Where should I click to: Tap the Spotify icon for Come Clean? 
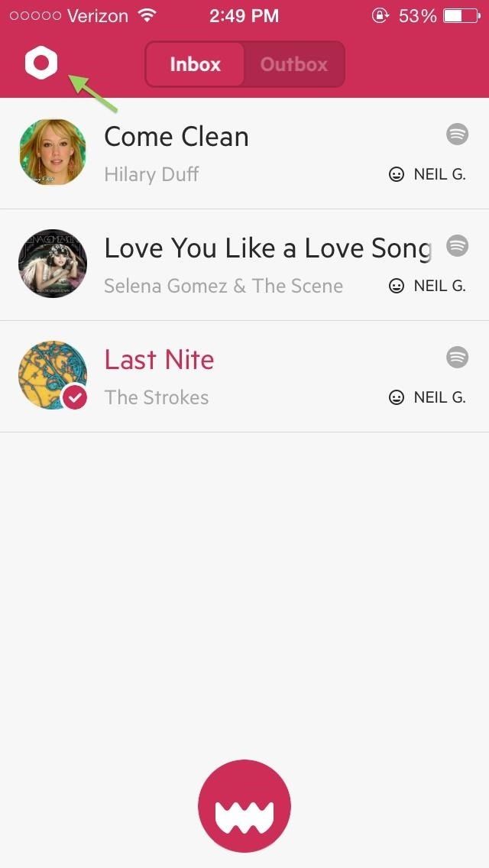(x=457, y=134)
